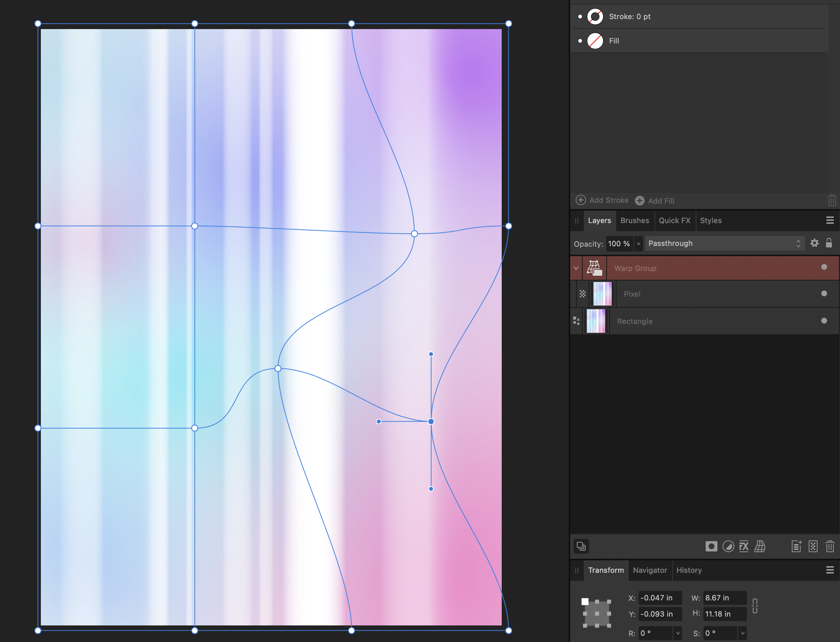
Task: Click the Edit All Layers icon
Action: click(x=581, y=546)
